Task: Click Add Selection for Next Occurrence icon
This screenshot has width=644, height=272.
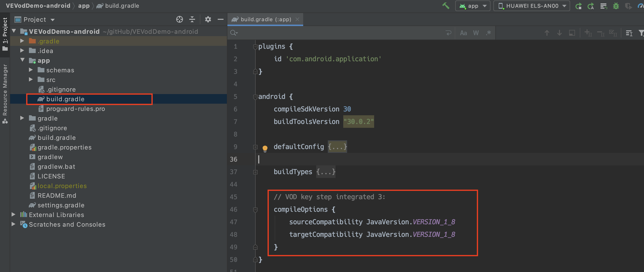Action: pos(588,33)
